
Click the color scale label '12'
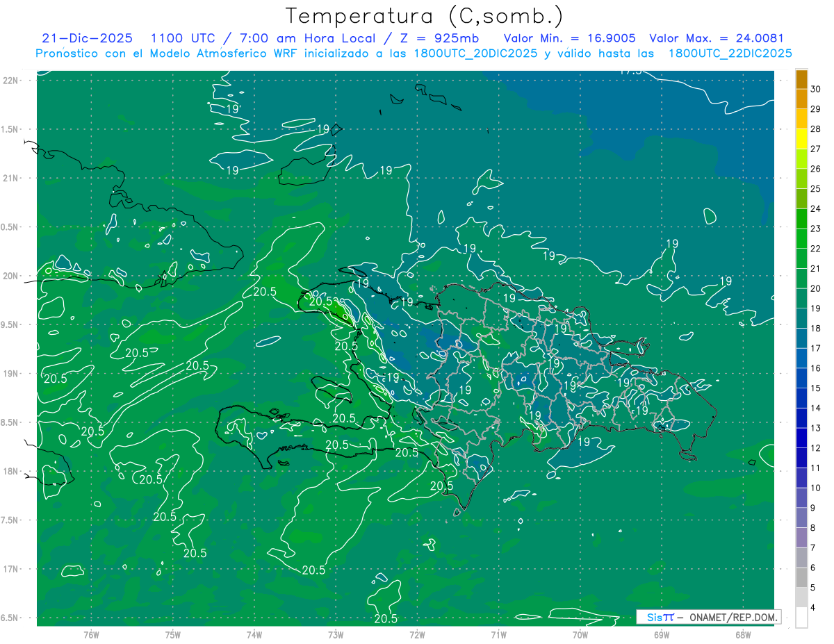(x=815, y=448)
